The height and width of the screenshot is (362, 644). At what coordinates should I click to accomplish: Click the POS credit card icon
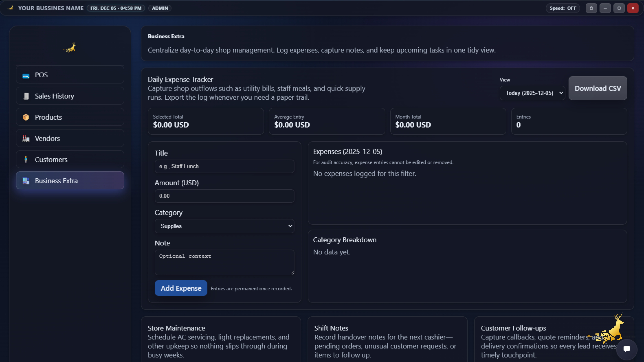pyautogui.click(x=26, y=76)
